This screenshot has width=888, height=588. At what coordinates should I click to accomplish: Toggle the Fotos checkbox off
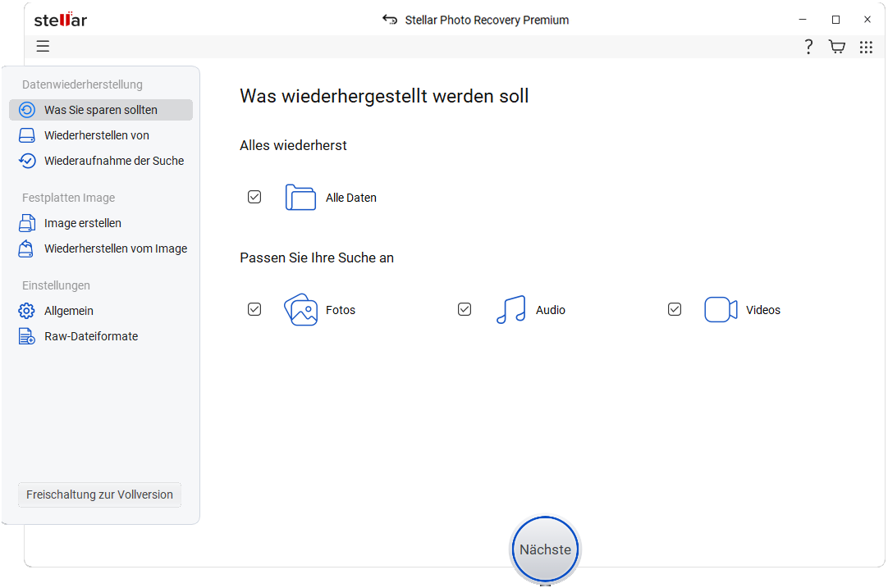click(x=254, y=309)
